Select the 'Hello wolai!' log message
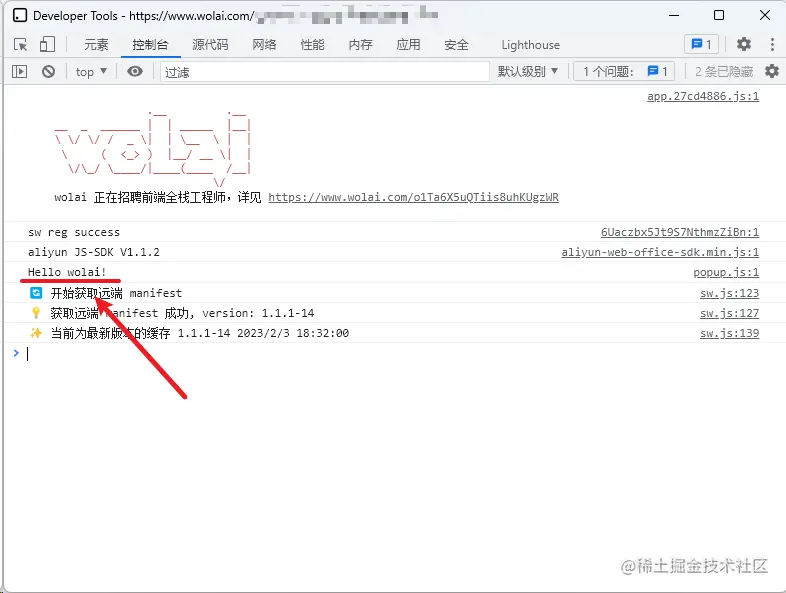Image resolution: width=786 pixels, height=593 pixels. pos(67,272)
